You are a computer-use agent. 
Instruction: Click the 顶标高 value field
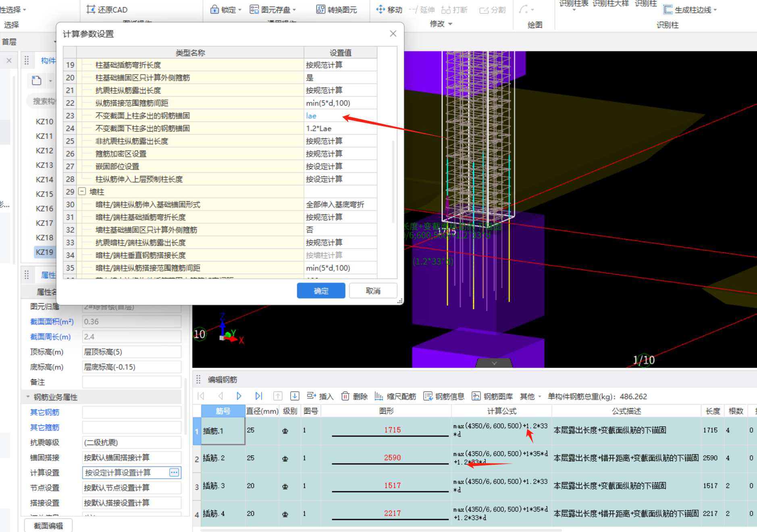(132, 352)
